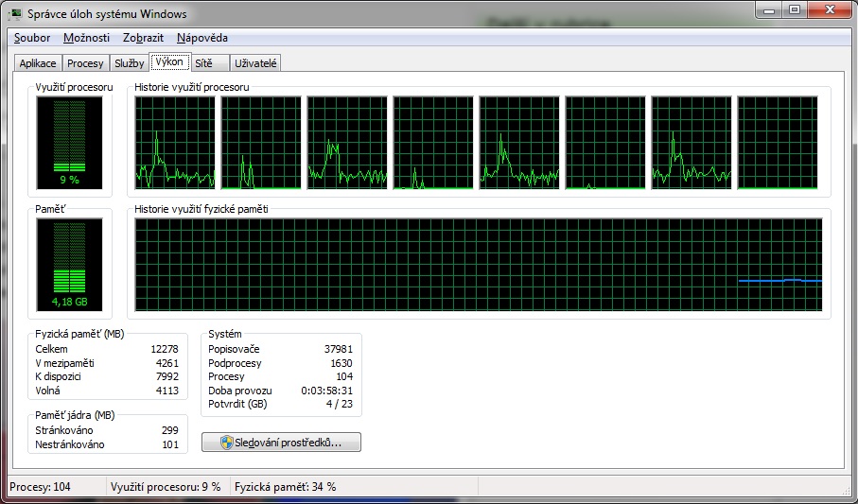
Task: Click the CPU usage gauge showing 9 %
Action: pyautogui.click(x=69, y=143)
